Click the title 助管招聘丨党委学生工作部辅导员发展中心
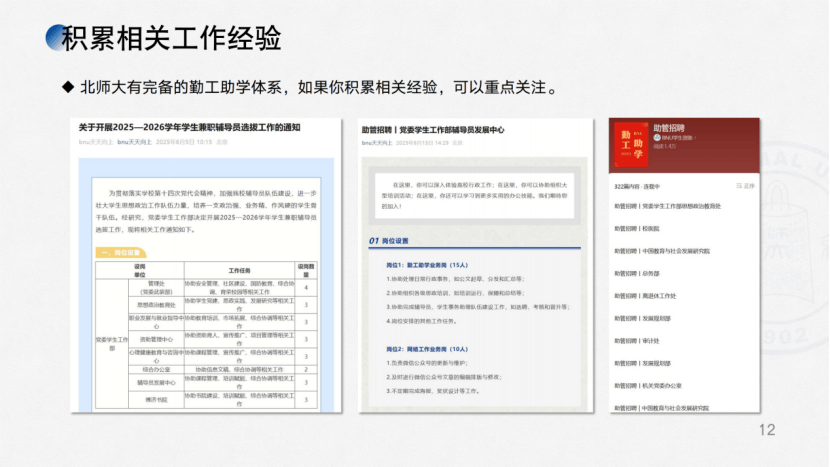 (432, 130)
